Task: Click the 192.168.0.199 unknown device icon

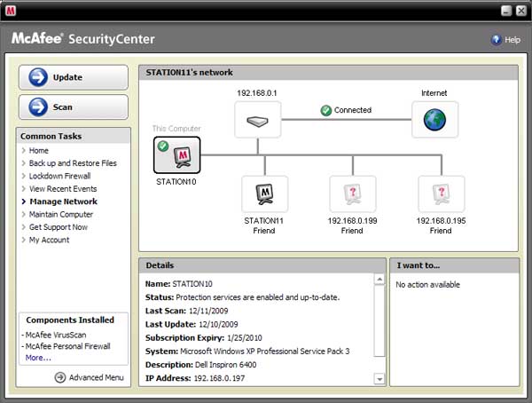Action: coord(352,194)
